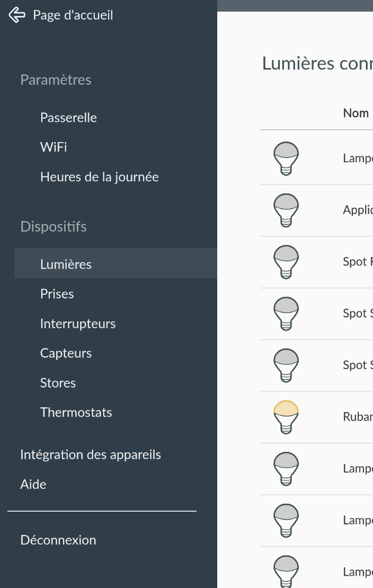Show the Interrupteurs devices
This screenshot has width=373, height=588.
click(x=78, y=323)
